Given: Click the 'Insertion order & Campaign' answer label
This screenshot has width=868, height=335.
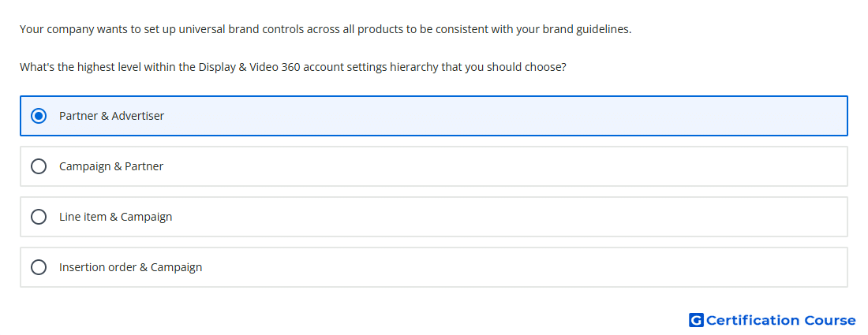Looking at the screenshot, I should tap(131, 267).
